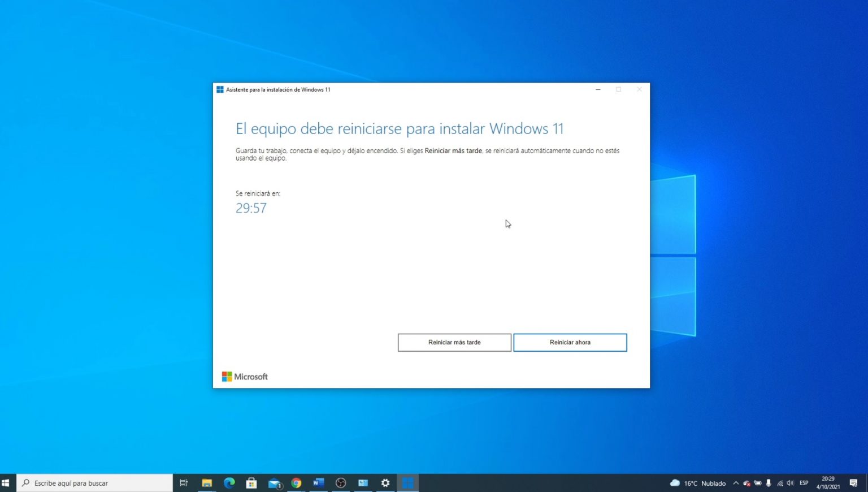Open Microsoft Edge
Image resolution: width=868 pixels, height=492 pixels.
tap(228, 483)
